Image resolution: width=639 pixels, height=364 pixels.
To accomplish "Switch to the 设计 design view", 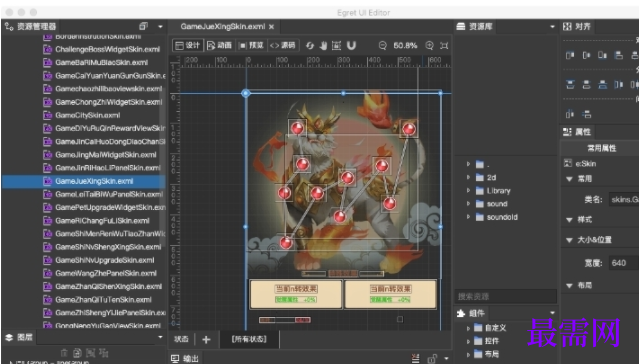I will 188,45.
